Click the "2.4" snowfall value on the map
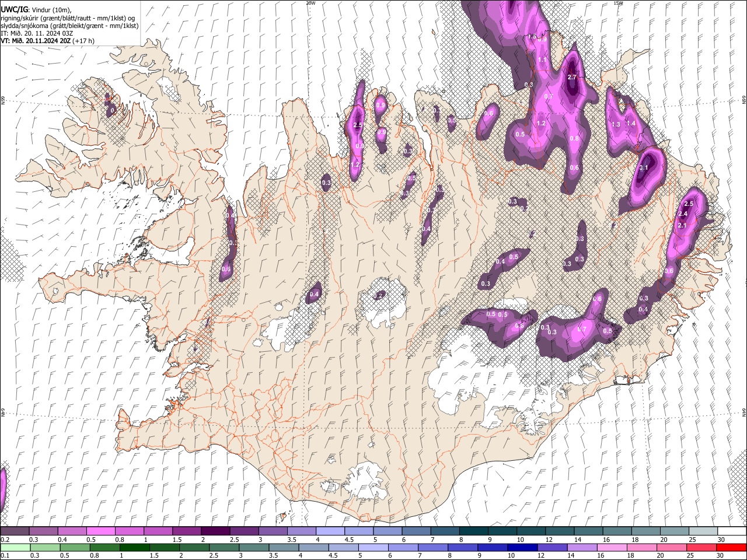Image resolution: width=747 pixels, height=560 pixels. 684,214
